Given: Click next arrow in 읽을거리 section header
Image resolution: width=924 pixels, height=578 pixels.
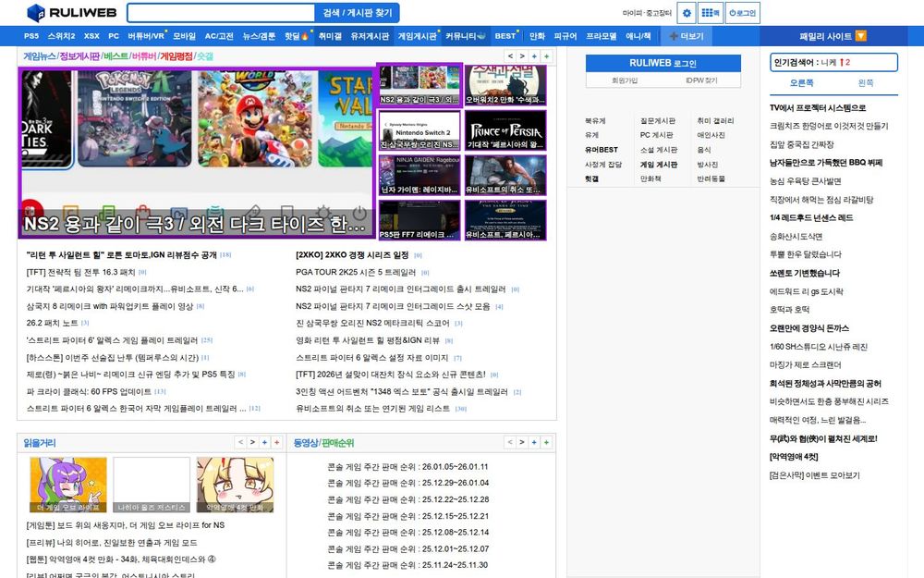Looking at the screenshot, I should tap(253, 442).
